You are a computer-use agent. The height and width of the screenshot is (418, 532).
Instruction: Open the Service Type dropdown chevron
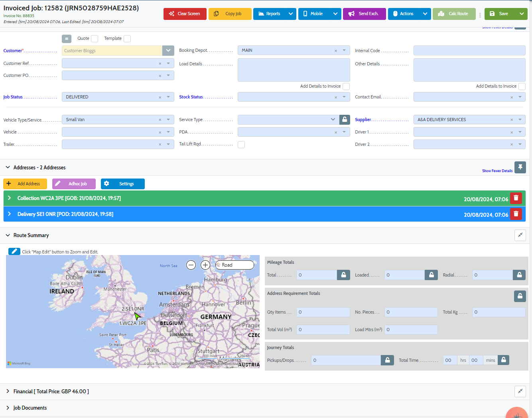click(x=333, y=120)
